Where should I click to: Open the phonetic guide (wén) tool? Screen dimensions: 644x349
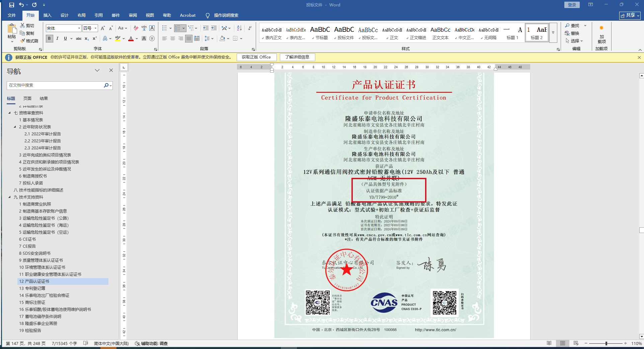[x=144, y=28]
